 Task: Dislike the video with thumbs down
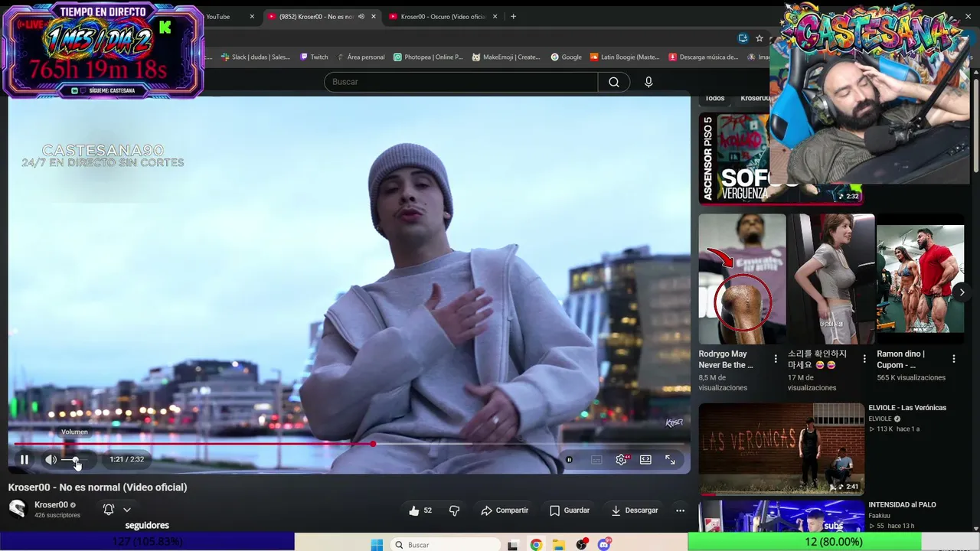(454, 510)
